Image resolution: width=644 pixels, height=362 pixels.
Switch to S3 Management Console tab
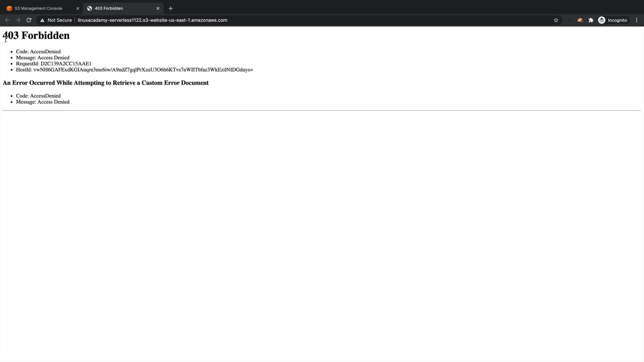(38, 8)
